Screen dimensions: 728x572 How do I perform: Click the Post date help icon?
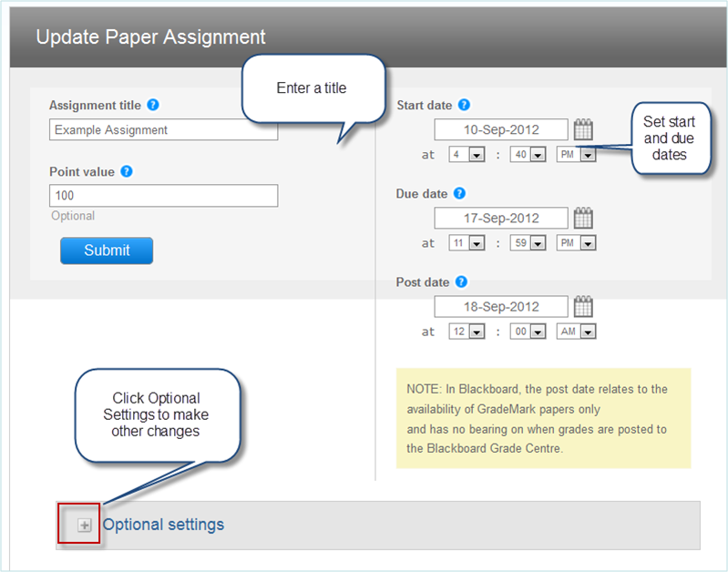coord(461,282)
